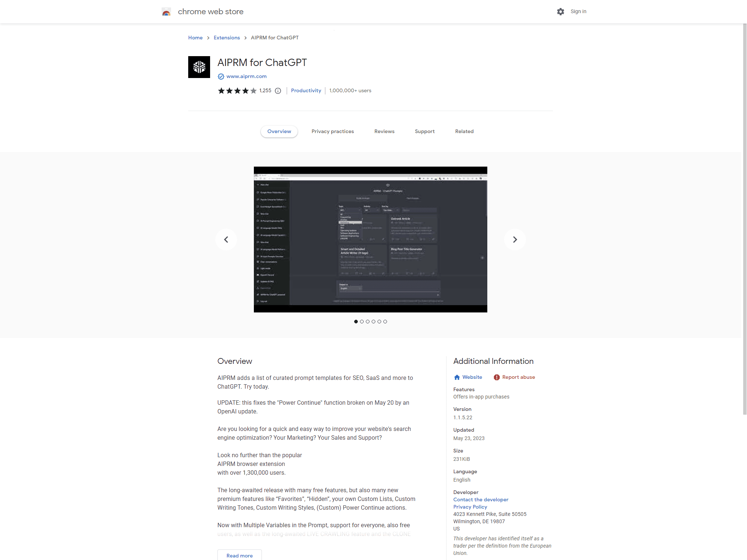Click the Website link text
The image size is (747, 560).
[x=472, y=377]
